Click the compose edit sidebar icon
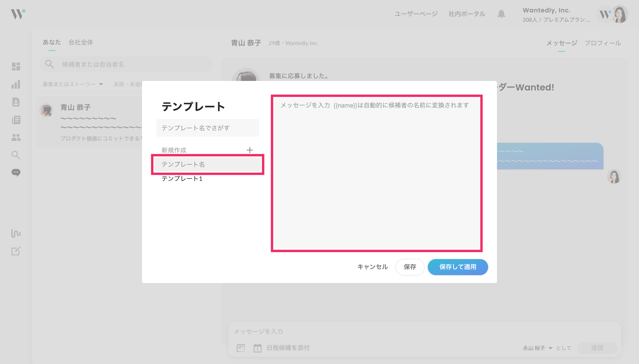The height and width of the screenshot is (364, 639). click(x=16, y=251)
